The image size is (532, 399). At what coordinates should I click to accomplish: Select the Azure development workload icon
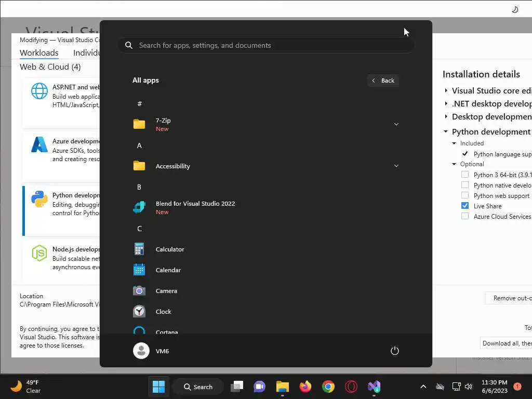39,145
